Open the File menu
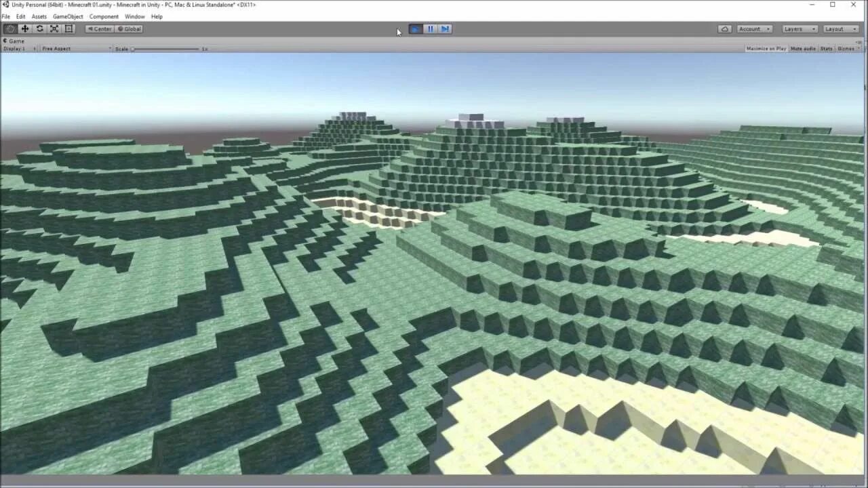 (5, 16)
